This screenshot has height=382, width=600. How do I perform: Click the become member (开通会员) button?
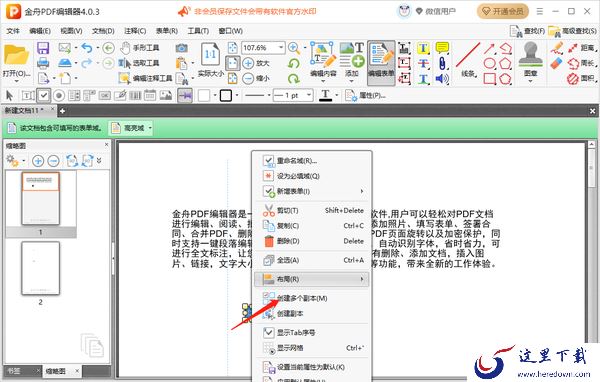pyautogui.click(x=503, y=11)
